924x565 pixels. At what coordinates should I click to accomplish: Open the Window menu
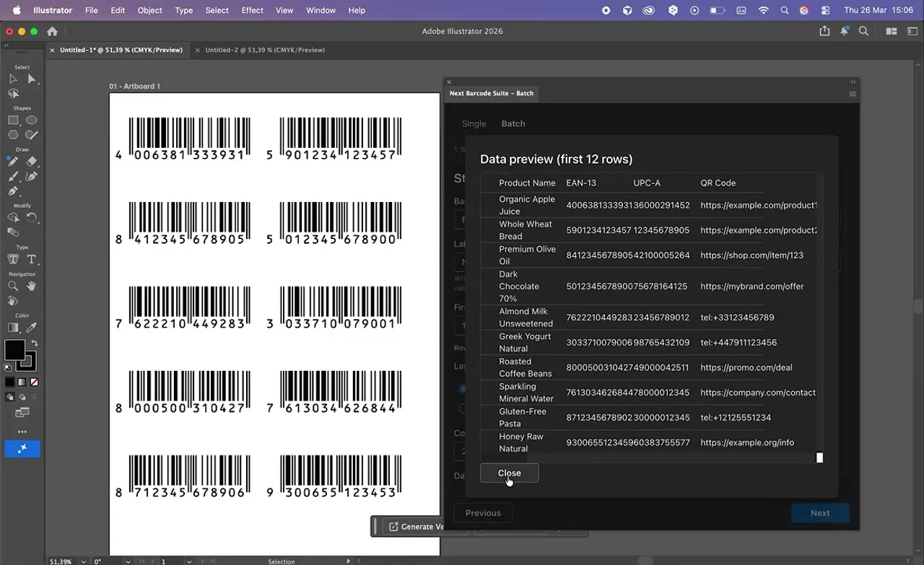coord(321,10)
